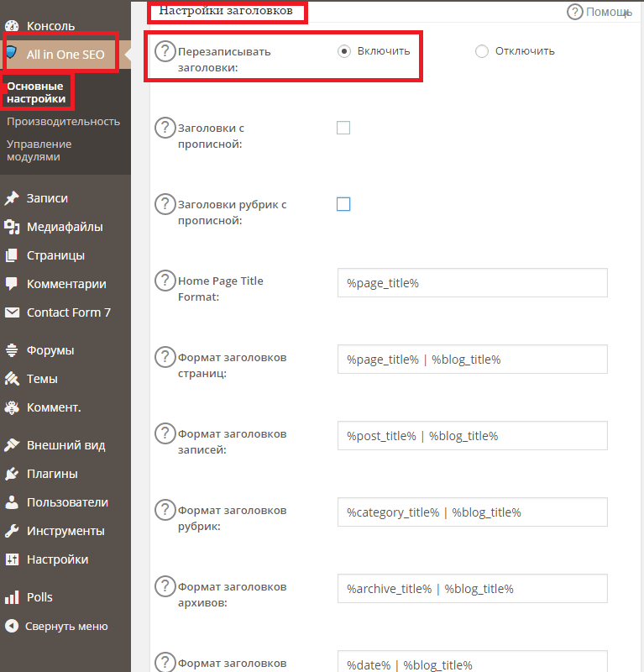Screen dimensions: 644x672
Task: Click the Инструменты wrench icon
Action: (x=12, y=531)
